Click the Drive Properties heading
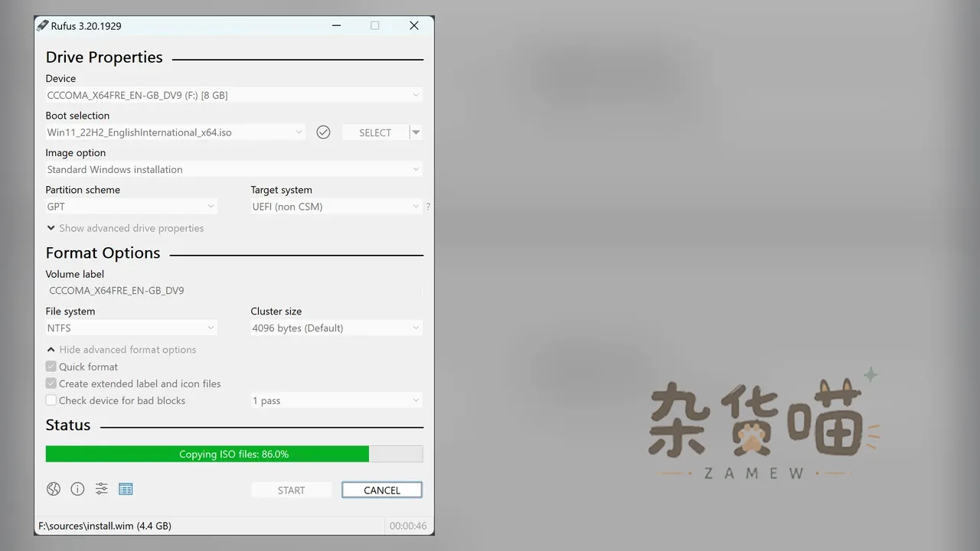Image resolution: width=980 pixels, height=551 pixels. [104, 57]
